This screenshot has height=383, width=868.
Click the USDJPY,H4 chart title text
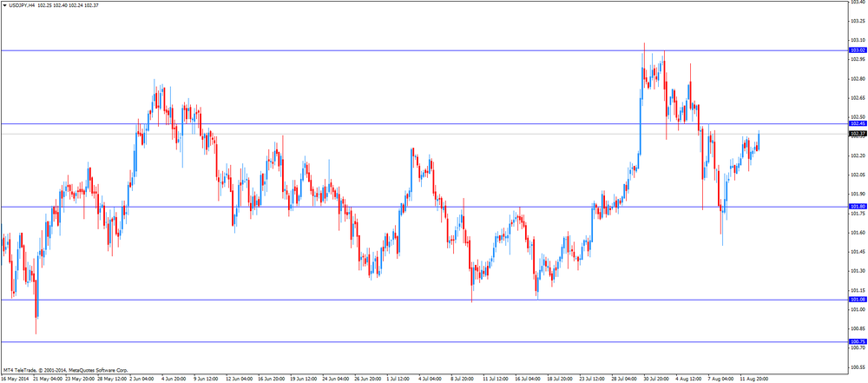tap(23, 5)
